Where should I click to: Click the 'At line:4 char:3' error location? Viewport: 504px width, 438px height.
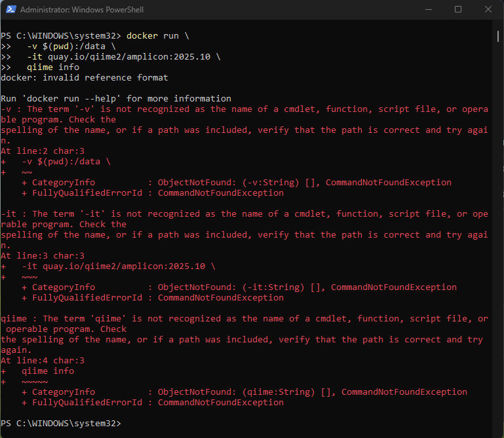43,360
